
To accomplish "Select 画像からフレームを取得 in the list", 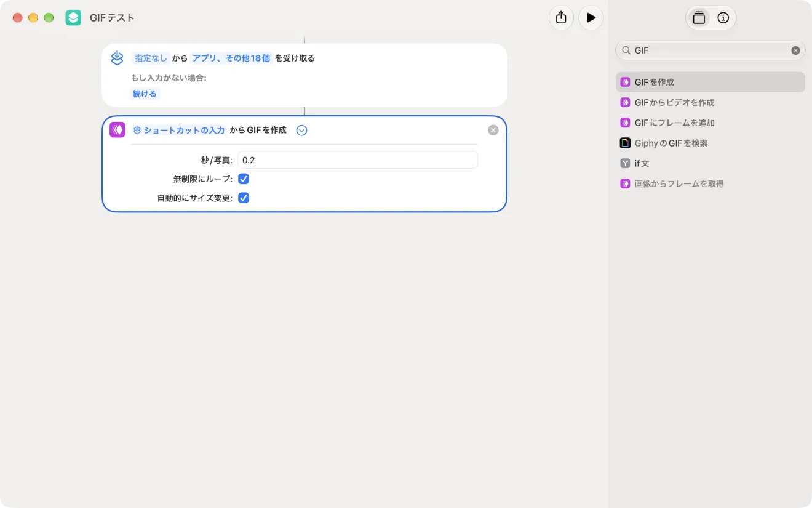I will [x=710, y=183].
